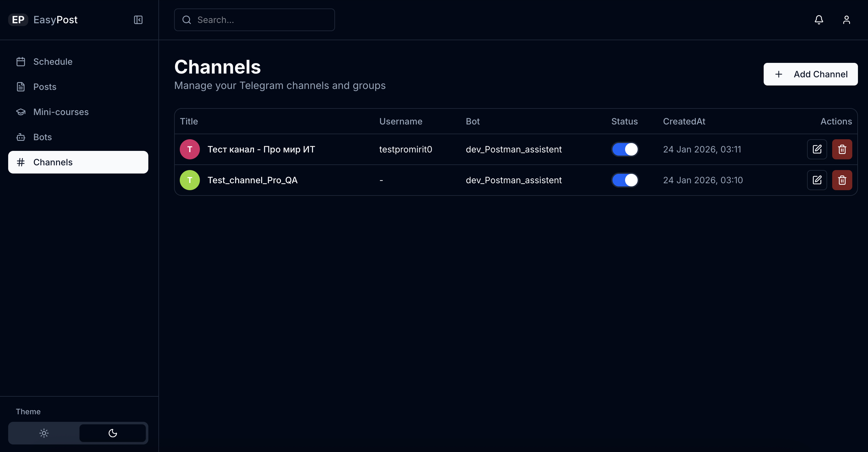Viewport: 868px width, 452px height.
Task: Switch to dark theme moon button
Action: pos(113,433)
